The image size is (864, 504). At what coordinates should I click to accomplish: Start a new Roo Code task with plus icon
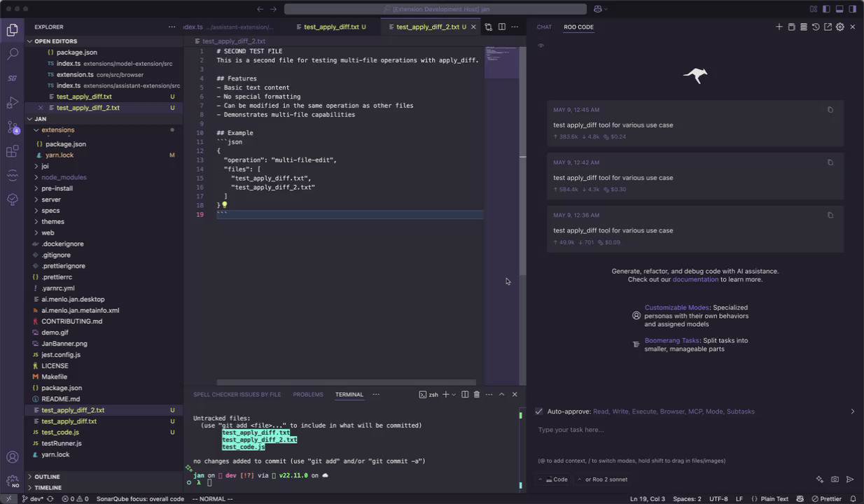779,27
